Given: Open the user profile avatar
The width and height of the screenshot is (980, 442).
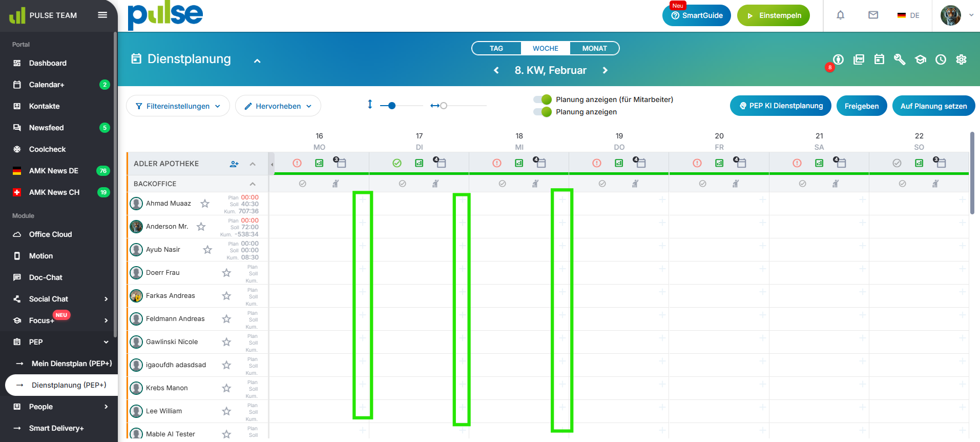Looking at the screenshot, I should pos(951,15).
